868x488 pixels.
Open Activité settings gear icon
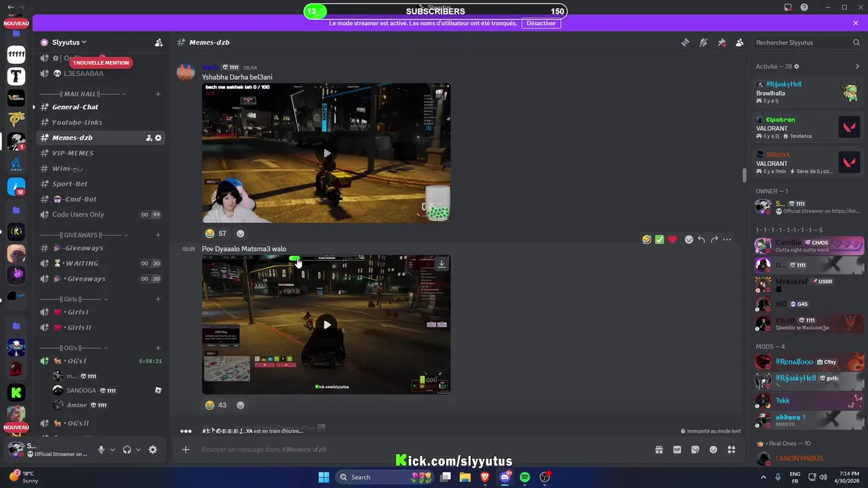coord(797,66)
